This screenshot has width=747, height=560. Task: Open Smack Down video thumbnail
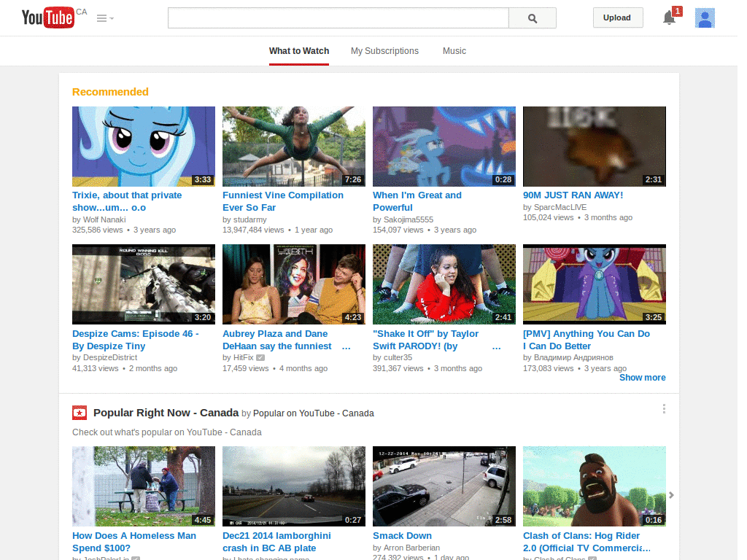[444, 486]
